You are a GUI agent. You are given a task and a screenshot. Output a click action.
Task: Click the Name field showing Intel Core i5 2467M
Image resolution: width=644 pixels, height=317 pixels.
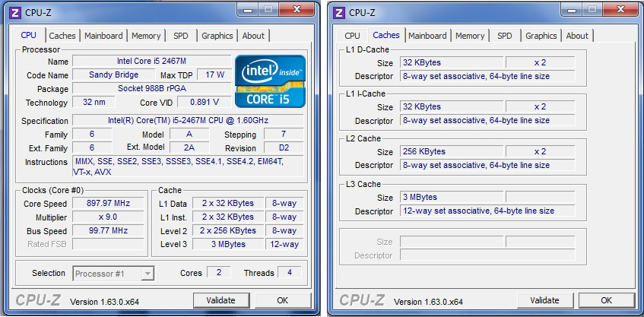(x=151, y=61)
